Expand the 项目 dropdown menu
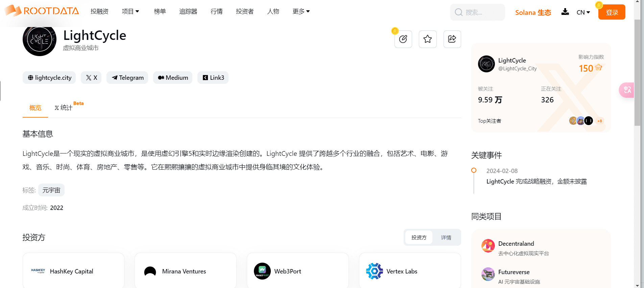Screen dimensions: 644x288 coord(130,11)
